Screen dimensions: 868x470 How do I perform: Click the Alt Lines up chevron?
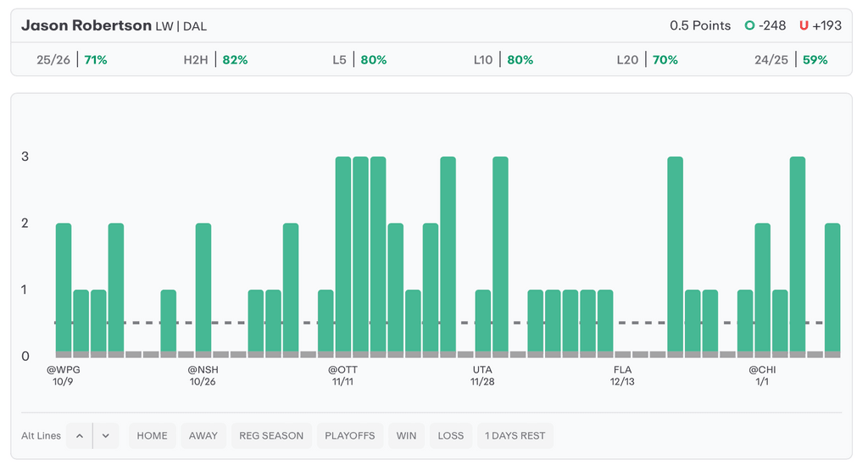coord(79,435)
